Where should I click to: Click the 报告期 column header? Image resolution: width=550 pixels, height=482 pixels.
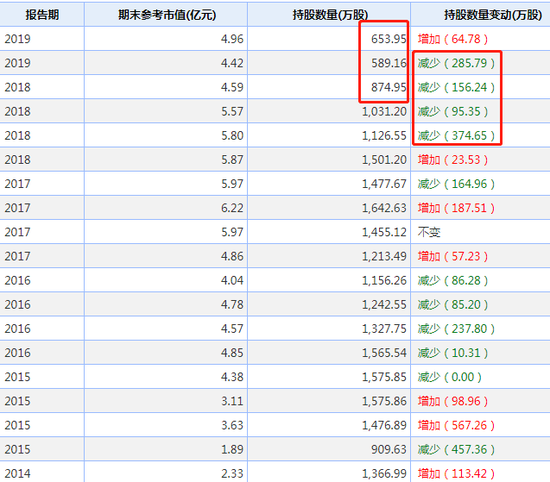(x=42, y=15)
